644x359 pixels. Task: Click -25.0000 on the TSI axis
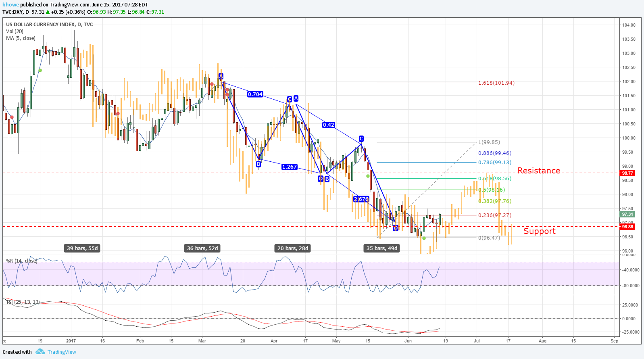631,332
